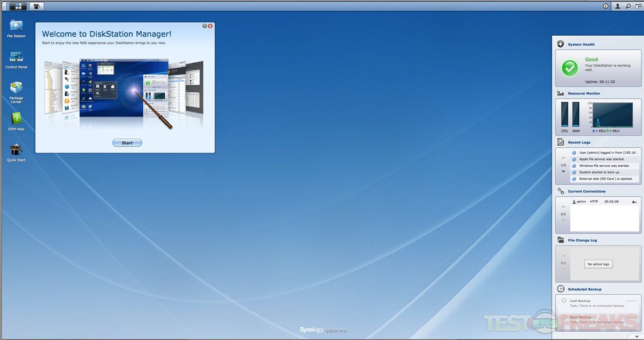This screenshot has width=644, height=340.
Task: Click the "Windows file service was started" log
Action: coord(604,166)
